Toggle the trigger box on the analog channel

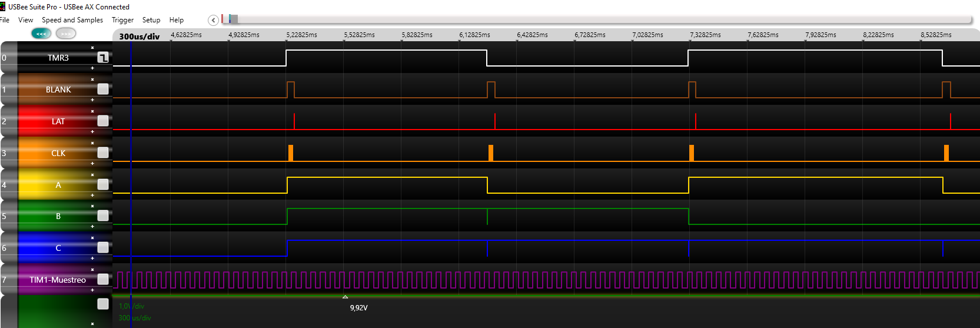pyautogui.click(x=103, y=304)
